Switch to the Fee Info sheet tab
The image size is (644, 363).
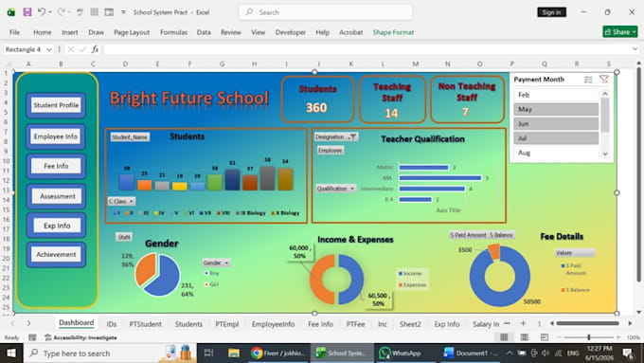320,324
